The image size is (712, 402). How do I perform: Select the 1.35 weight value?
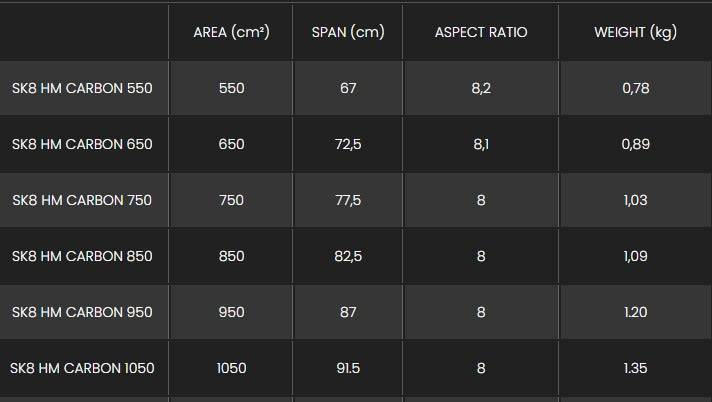(635, 368)
